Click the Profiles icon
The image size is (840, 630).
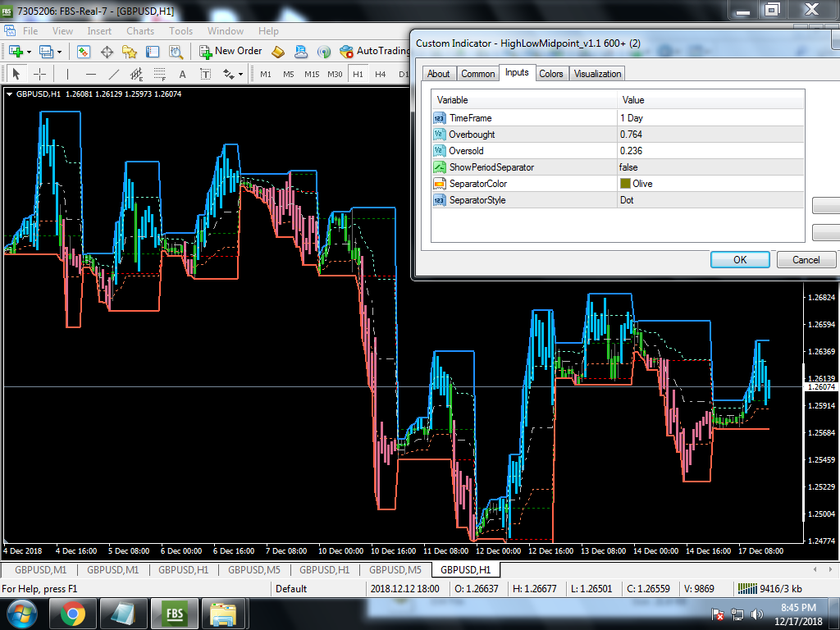point(46,52)
